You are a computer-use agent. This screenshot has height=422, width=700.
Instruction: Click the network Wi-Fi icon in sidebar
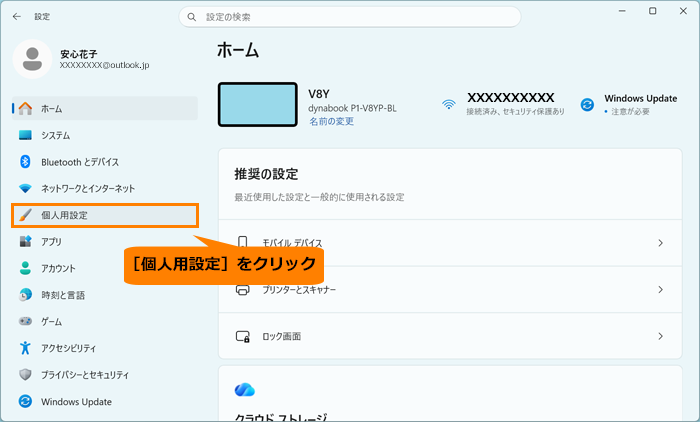pyautogui.click(x=25, y=188)
